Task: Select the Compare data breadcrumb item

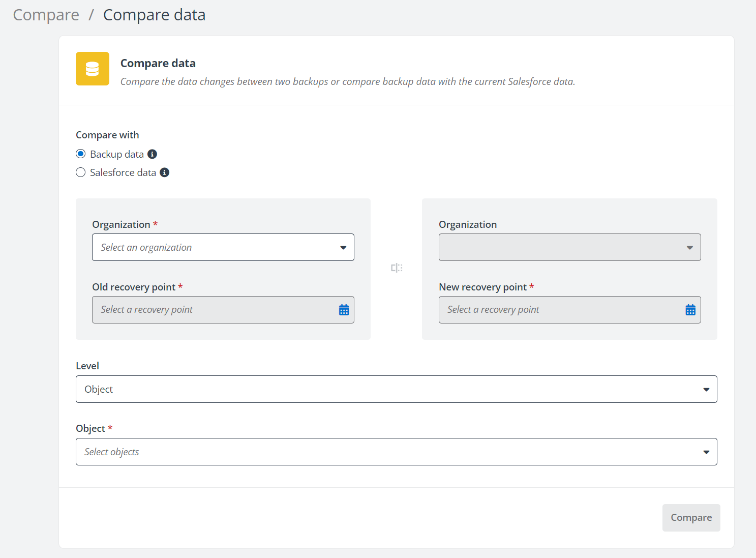Action: tap(154, 15)
